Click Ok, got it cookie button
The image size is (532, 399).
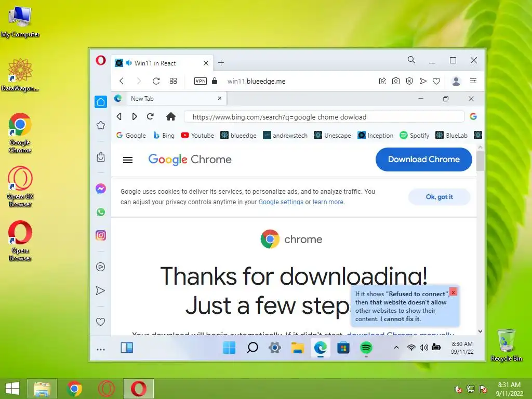click(440, 197)
